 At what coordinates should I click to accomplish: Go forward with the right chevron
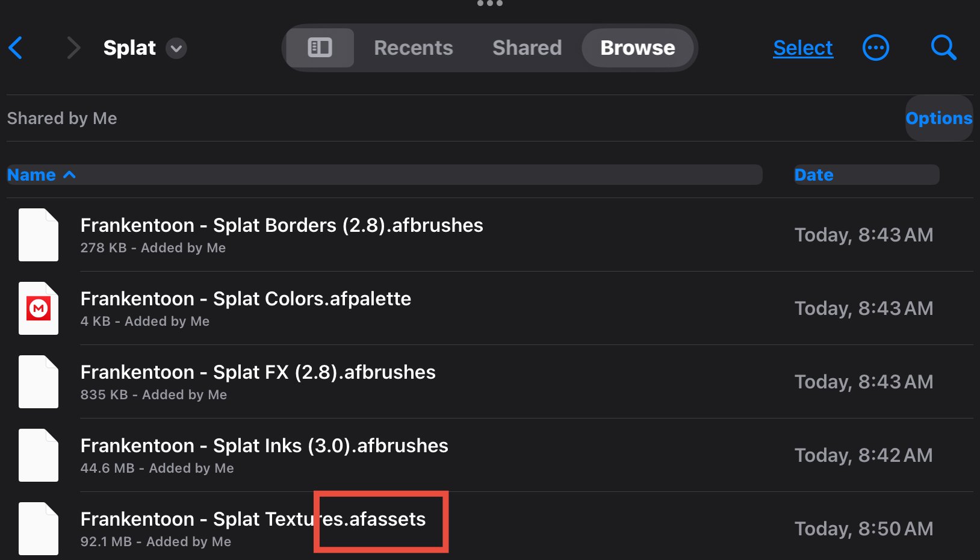[73, 48]
